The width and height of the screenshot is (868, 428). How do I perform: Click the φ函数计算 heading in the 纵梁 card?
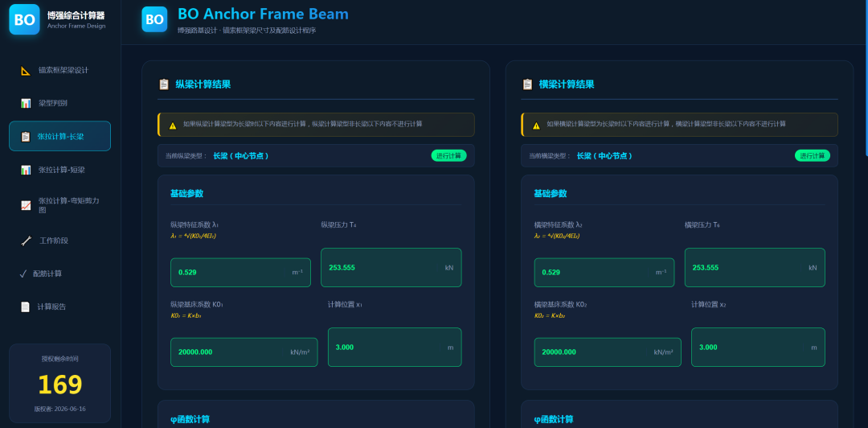(x=190, y=419)
